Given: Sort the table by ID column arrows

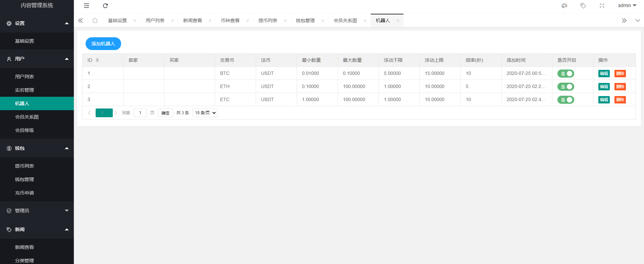Looking at the screenshot, I should pyautogui.click(x=97, y=60).
